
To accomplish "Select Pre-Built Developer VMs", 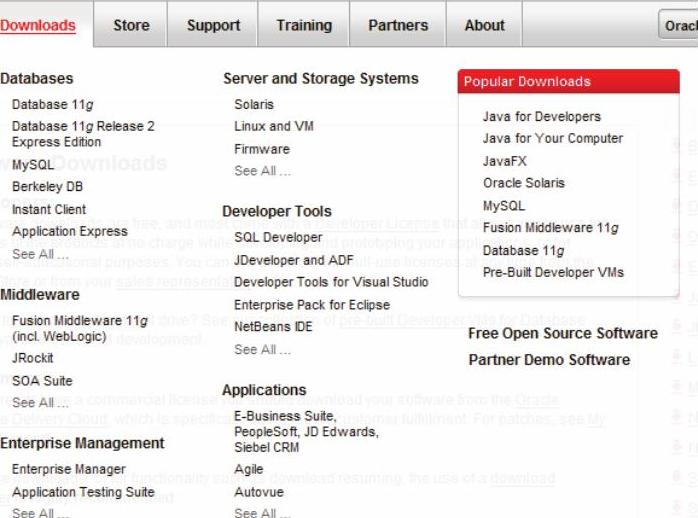I will tap(553, 272).
